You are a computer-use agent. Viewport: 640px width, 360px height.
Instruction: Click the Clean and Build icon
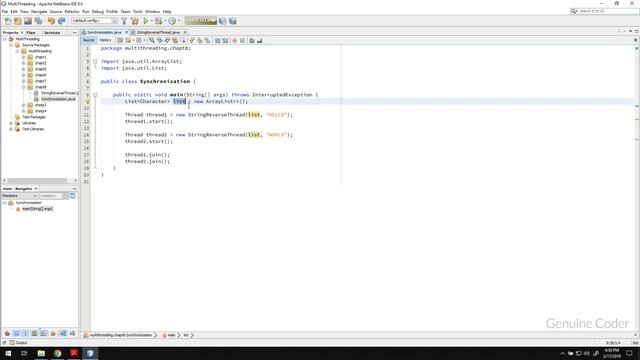(135, 21)
